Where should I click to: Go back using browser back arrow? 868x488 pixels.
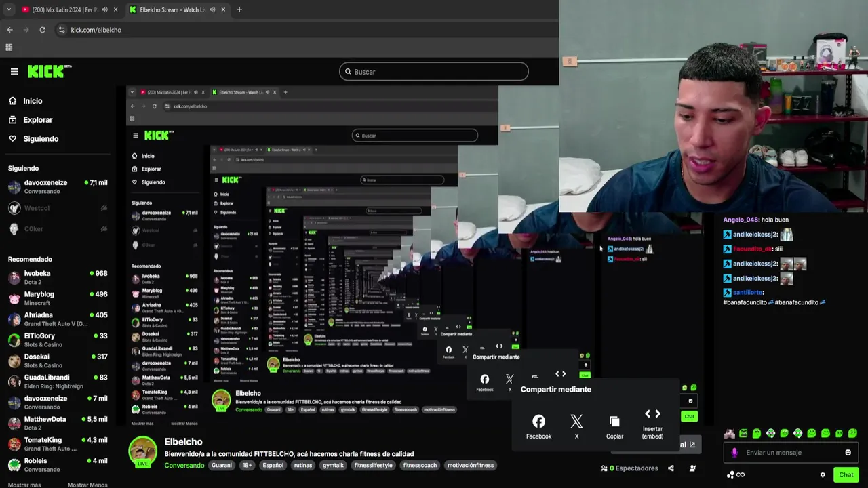point(9,30)
